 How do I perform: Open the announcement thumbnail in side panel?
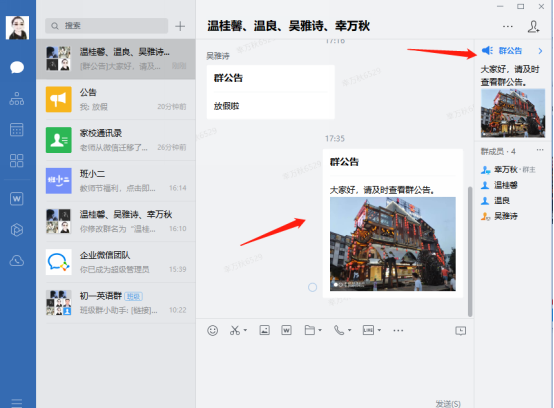pos(513,113)
